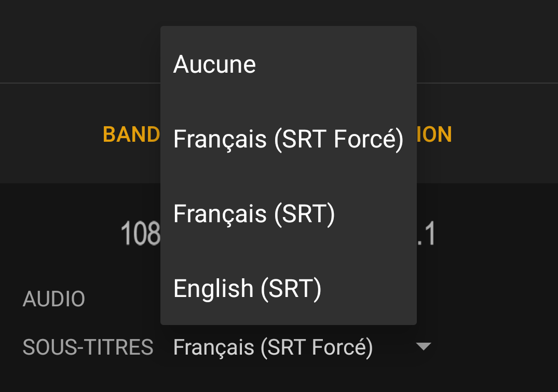Click the last entry in the subtitle popup
Viewport: 558px width, 392px height.
coord(247,289)
